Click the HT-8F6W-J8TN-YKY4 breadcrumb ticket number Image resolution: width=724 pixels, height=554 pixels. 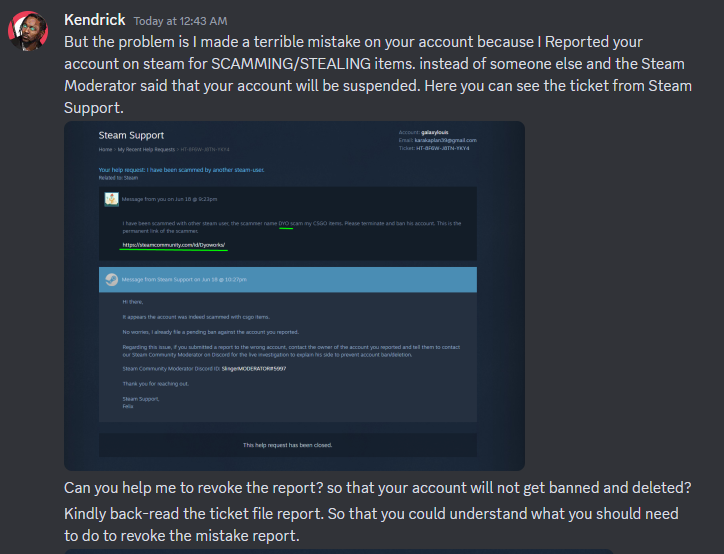(x=205, y=150)
